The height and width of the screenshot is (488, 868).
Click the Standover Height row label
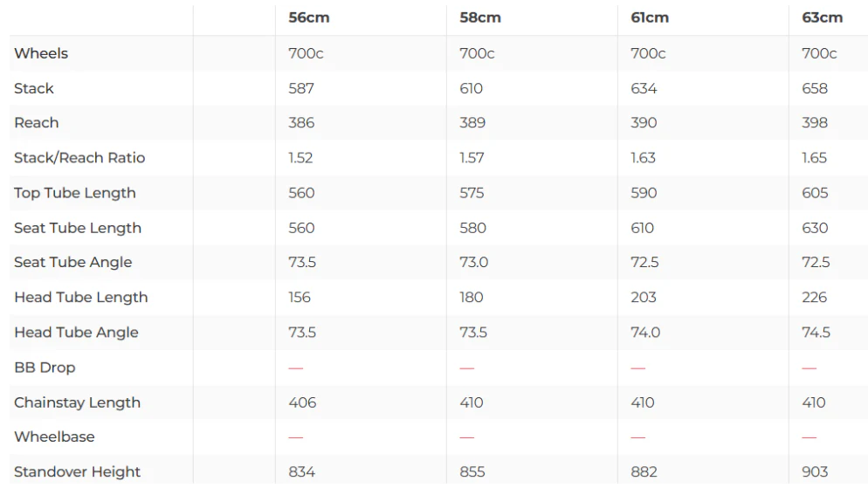(77, 472)
